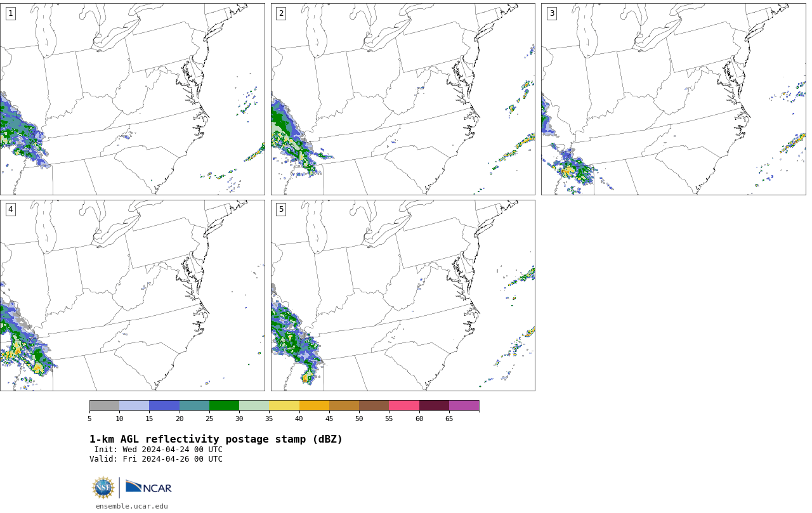Click the NCAR logo

[148, 487]
